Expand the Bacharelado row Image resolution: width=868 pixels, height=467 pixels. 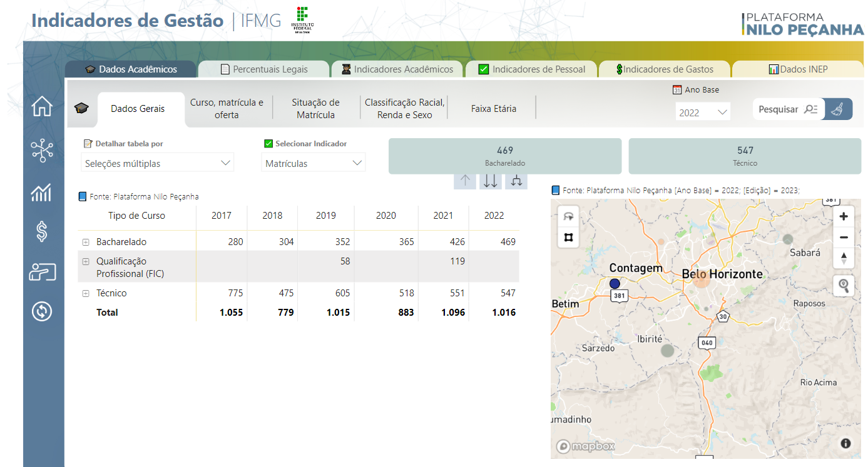(86, 242)
